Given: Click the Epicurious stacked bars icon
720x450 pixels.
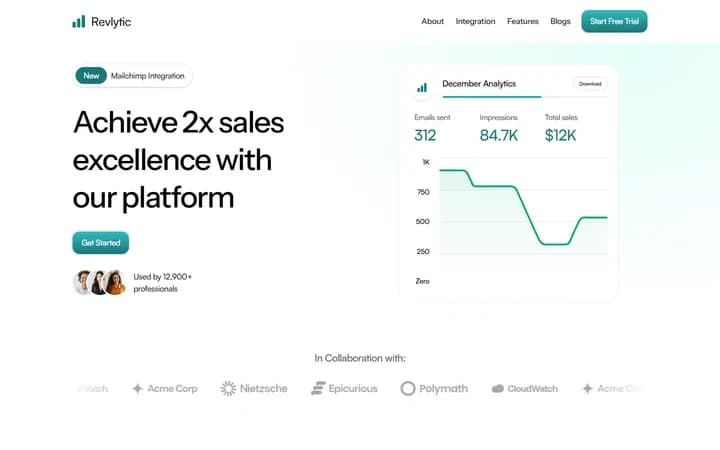Looking at the screenshot, I should pyautogui.click(x=318, y=388).
